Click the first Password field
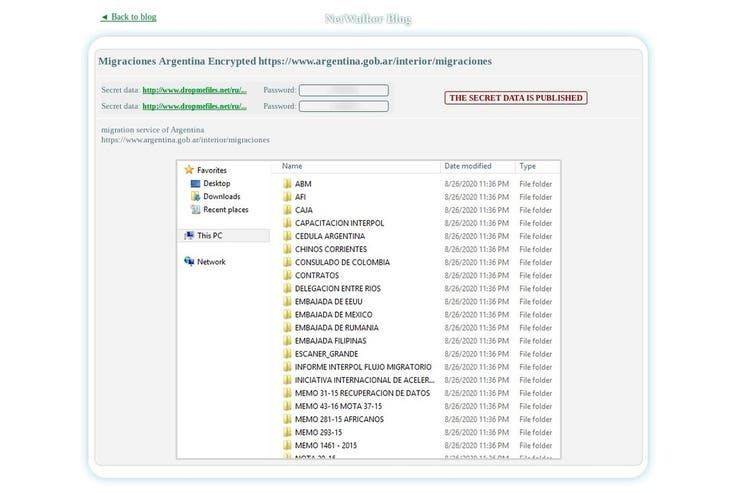 pyautogui.click(x=344, y=90)
